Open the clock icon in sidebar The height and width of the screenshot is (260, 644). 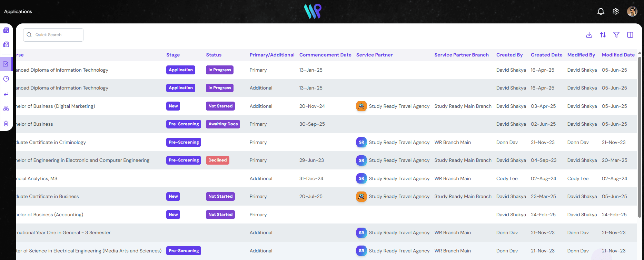click(6, 79)
